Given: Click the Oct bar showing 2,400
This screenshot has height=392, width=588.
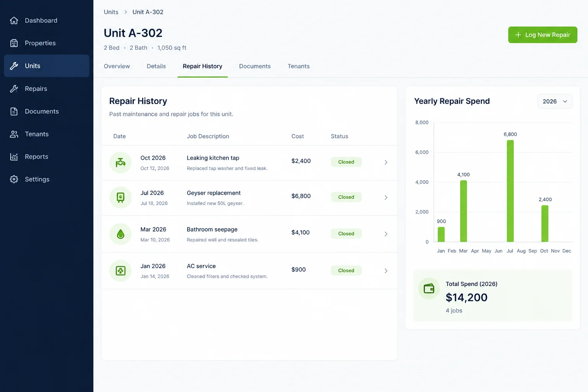Looking at the screenshot, I should point(545,224).
